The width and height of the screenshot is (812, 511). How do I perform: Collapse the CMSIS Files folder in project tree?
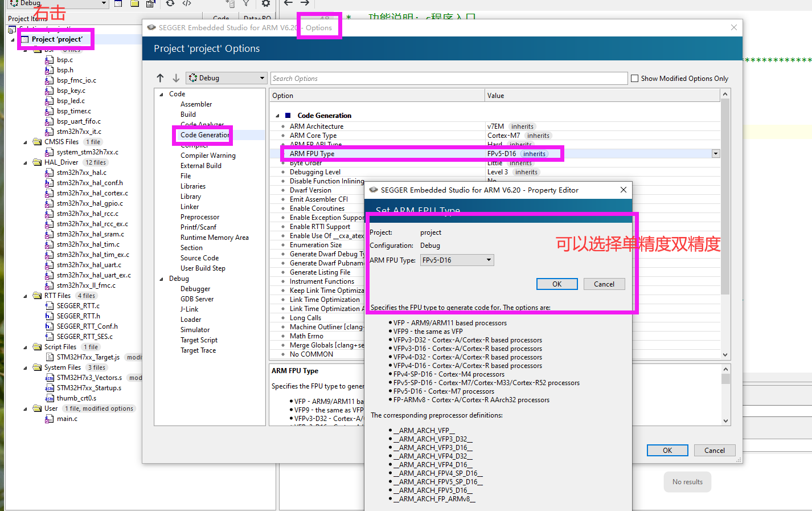(25, 142)
